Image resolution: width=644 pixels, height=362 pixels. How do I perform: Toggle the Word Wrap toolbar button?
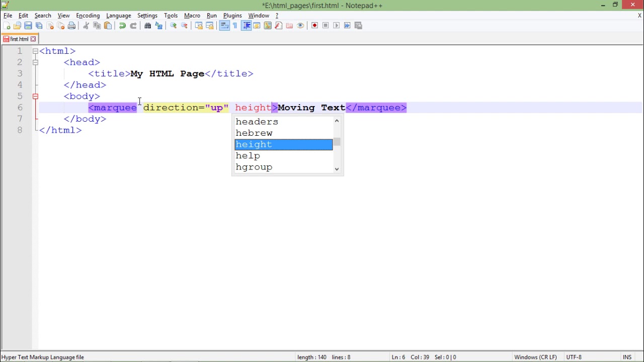[224, 26]
